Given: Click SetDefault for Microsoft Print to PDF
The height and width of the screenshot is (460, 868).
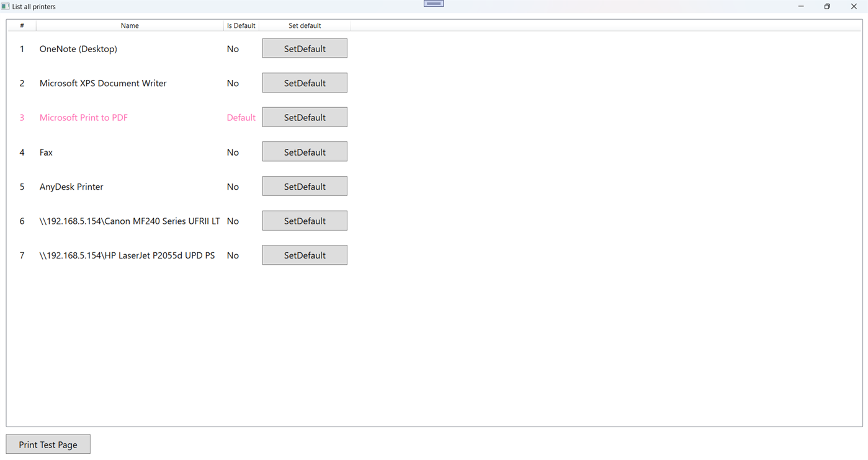Looking at the screenshot, I should pos(304,117).
